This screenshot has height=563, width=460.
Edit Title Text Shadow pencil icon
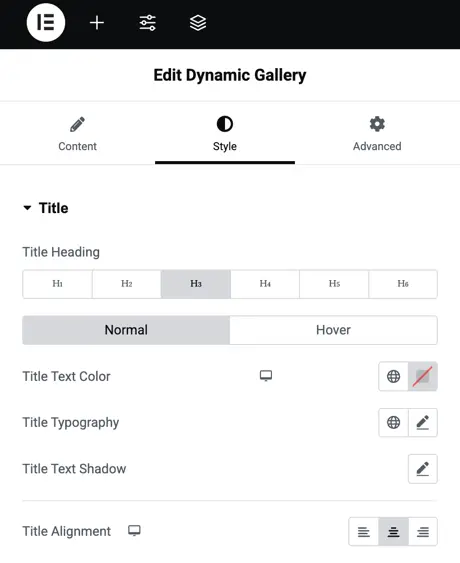click(423, 469)
